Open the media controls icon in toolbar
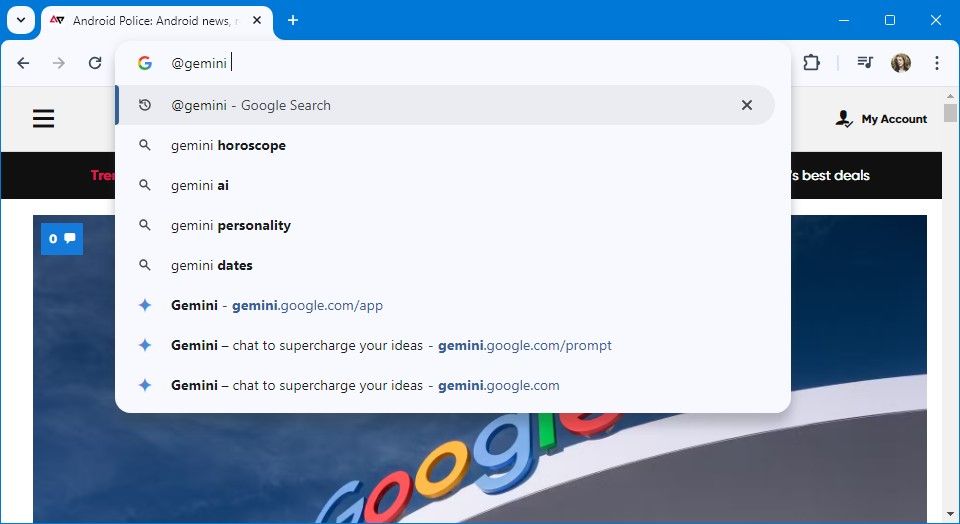960x524 pixels. point(865,63)
